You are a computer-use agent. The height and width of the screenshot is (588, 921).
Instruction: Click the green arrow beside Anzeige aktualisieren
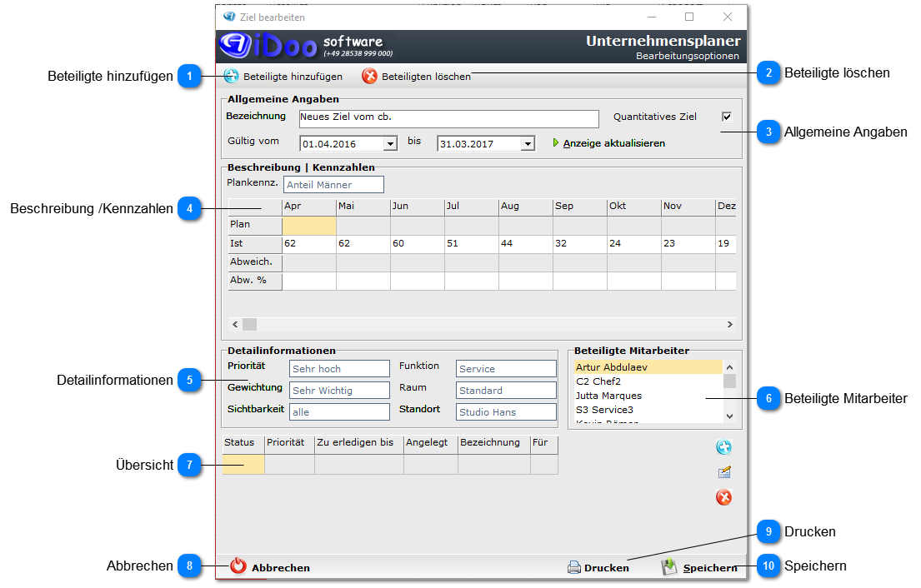[556, 142]
